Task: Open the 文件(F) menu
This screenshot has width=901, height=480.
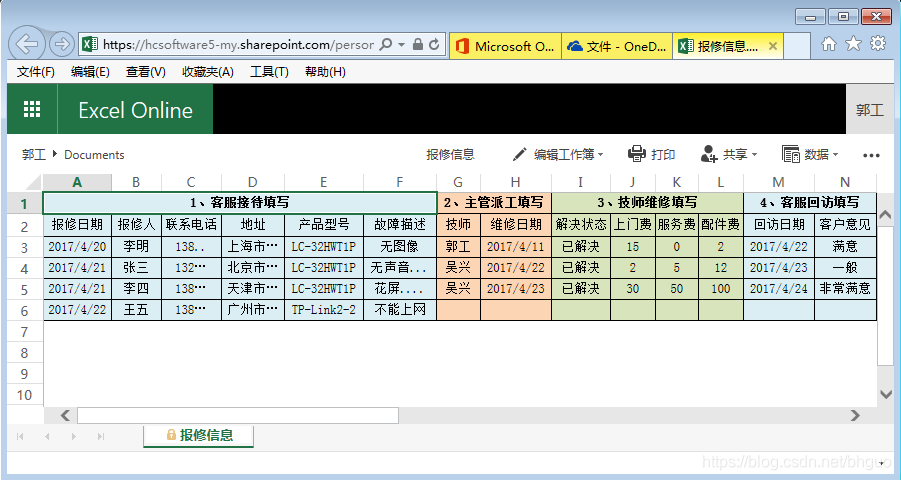Action: 36,72
